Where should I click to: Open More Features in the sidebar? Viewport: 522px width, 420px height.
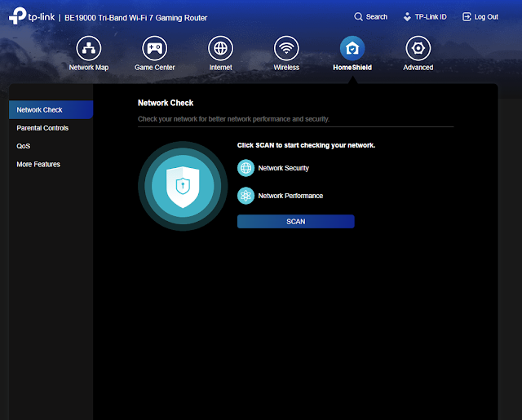(x=38, y=164)
